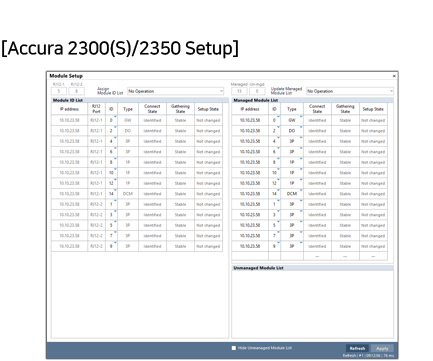433x361 pixels.
Task: Select ID 9 cell in Managed Module List
Action: coord(274,246)
